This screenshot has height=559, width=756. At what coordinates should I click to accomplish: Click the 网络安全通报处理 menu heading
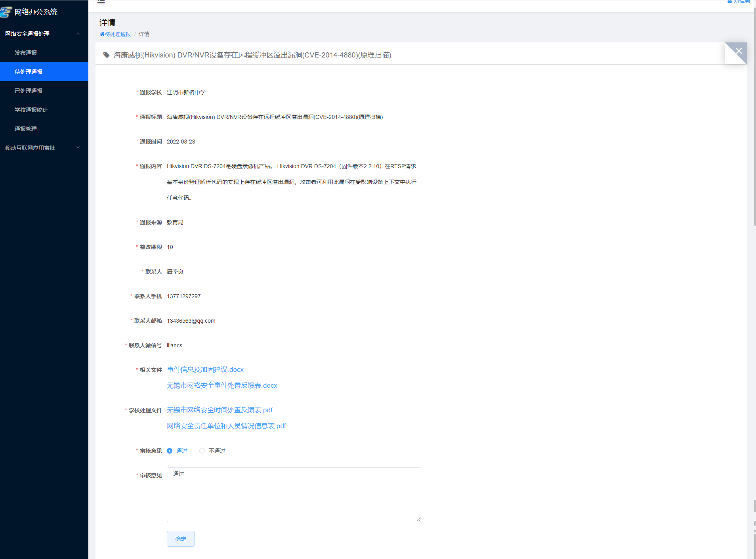pos(27,34)
